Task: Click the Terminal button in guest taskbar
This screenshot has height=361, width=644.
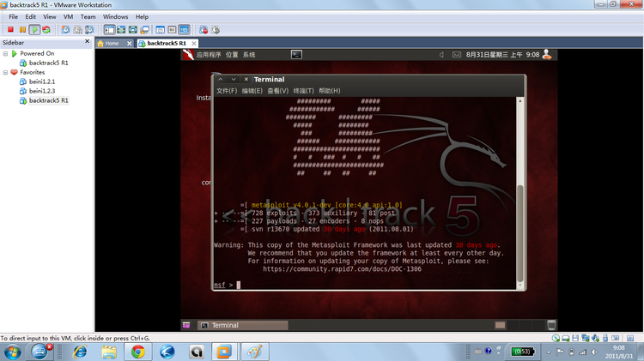Action: (x=243, y=325)
